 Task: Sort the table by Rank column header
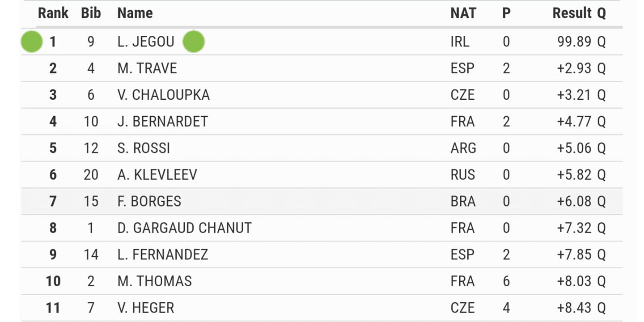pyautogui.click(x=53, y=13)
